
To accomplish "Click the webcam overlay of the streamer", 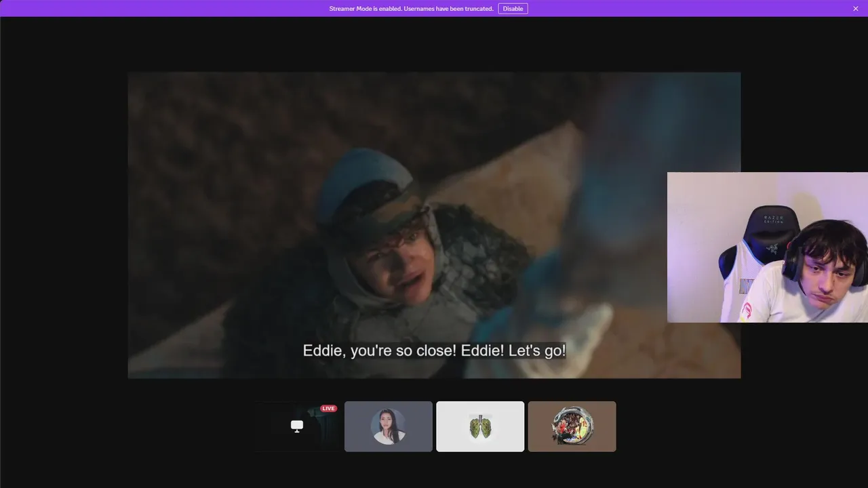I will (x=768, y=247).
